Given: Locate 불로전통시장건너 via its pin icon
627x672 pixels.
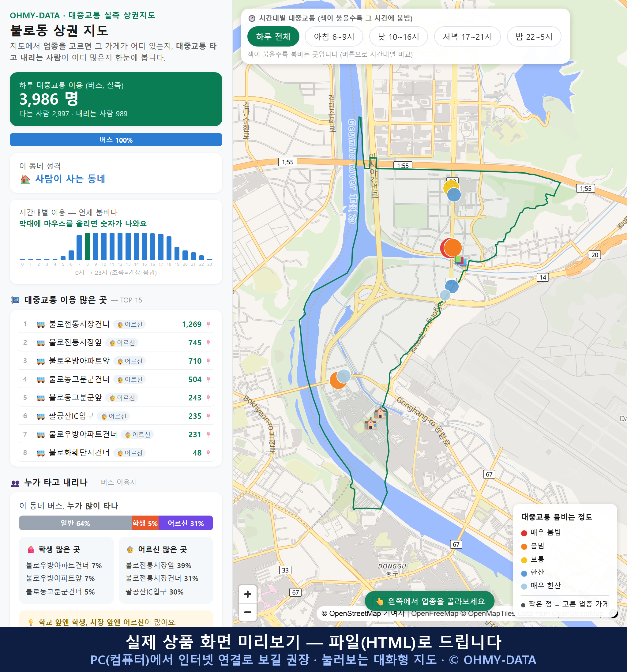Looking at the screenshot, I should (208, 324).
